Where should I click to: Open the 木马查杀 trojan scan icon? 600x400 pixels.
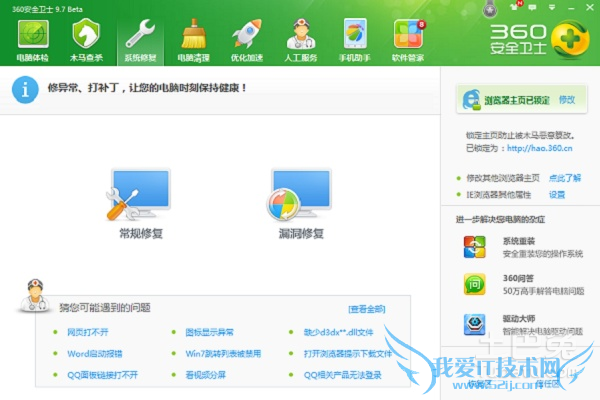pos(86,41)
